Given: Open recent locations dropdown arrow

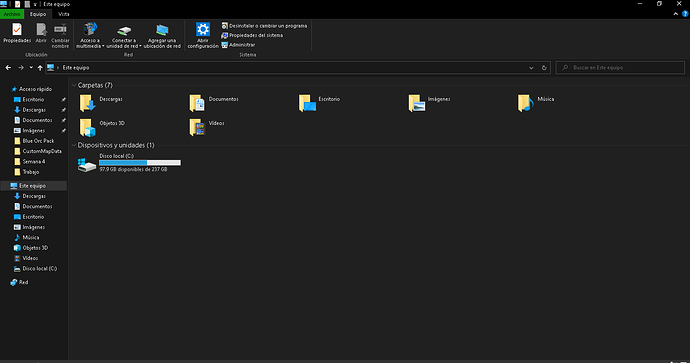Looking at the screenshot, I should tap(31, 68).
